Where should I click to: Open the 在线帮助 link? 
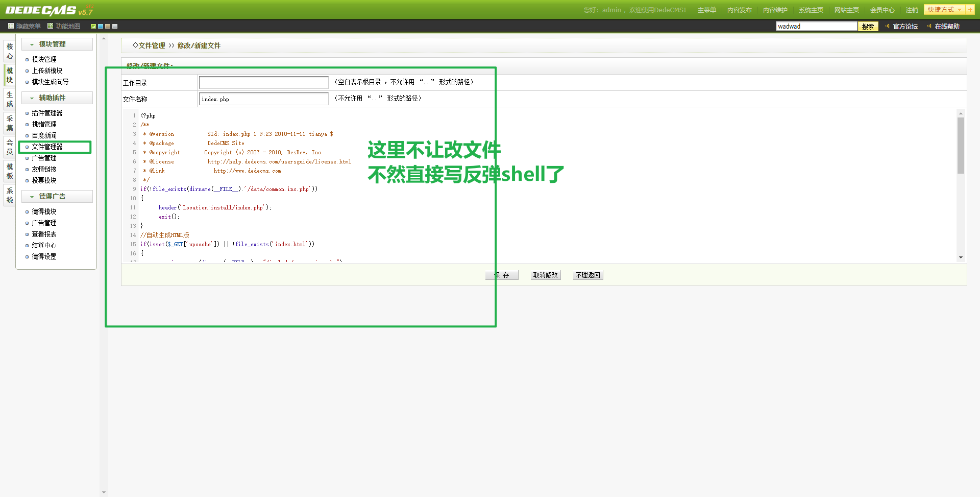pos(947,26)
